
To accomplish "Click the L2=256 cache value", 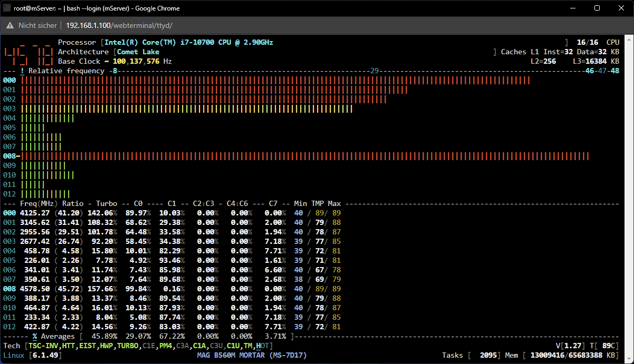I will (543, 61).
